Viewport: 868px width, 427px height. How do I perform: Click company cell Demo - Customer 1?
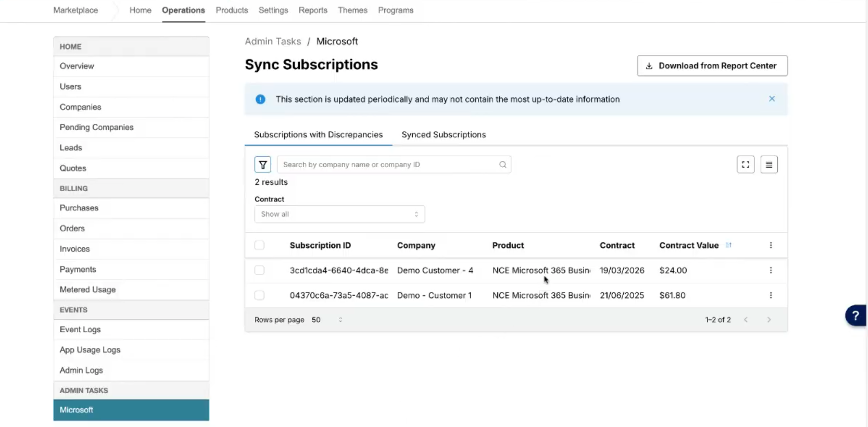(x=434, y=295)
